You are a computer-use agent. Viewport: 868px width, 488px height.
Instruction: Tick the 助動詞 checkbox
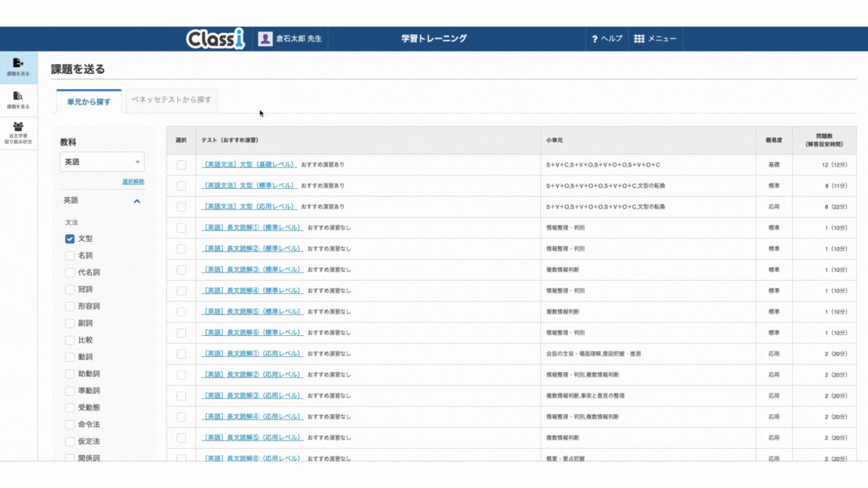pos(70,374)
